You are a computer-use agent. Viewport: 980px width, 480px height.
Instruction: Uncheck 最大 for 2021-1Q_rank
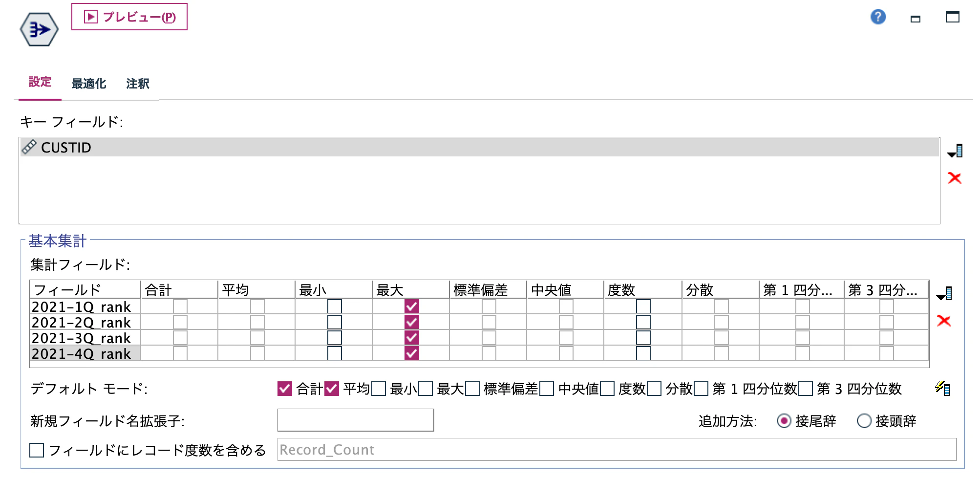click(412, 306)
